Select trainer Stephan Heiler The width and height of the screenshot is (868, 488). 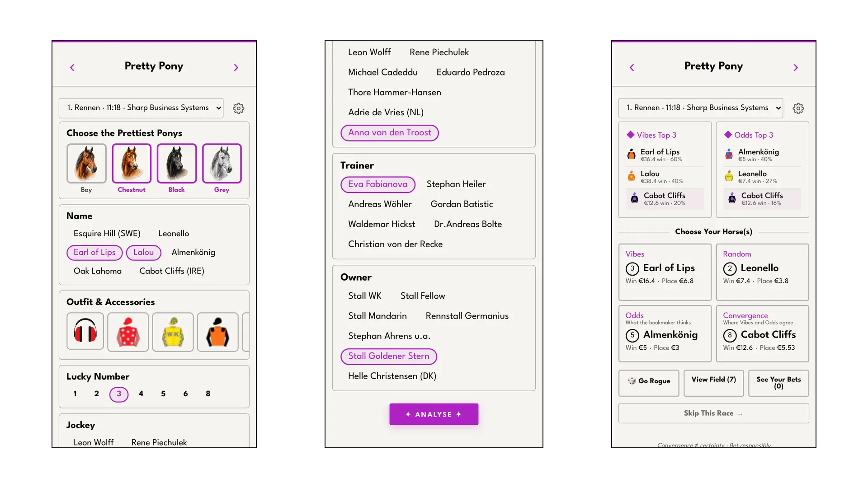coord(456,184)
